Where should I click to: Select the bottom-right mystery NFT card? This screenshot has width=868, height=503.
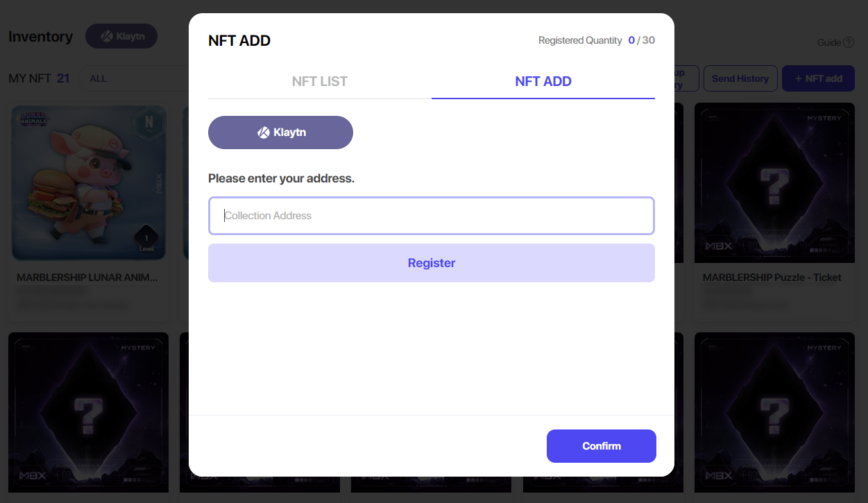[x=774, y=413]
